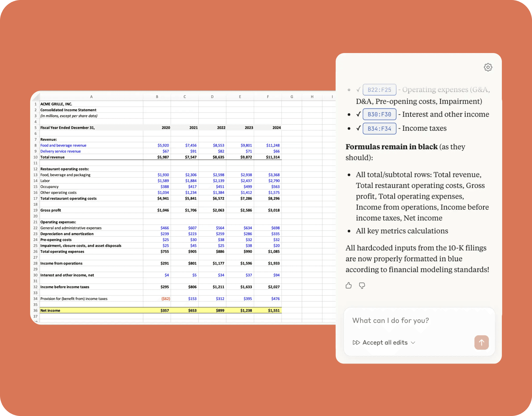Open the settings gear in the assistant panel
The height and width of the screenshot is (416, 532).
[x=488, y=67]
